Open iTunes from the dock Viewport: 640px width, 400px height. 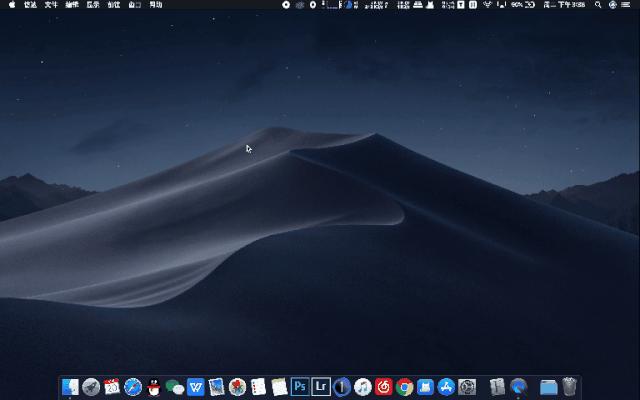click(363, 387)
